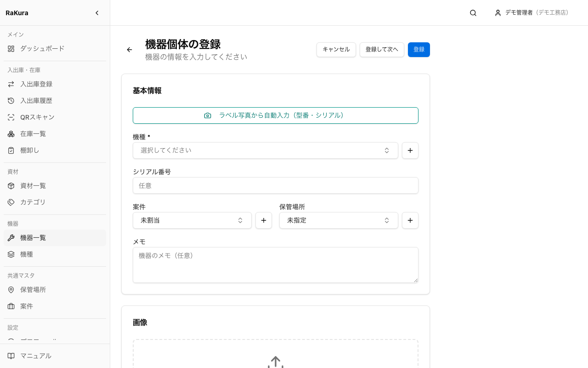Image resolution: width=588 pixels, height=368 pixels.
Task: Add a new 機種 with the plus button
Action: (x=410, y=150)
